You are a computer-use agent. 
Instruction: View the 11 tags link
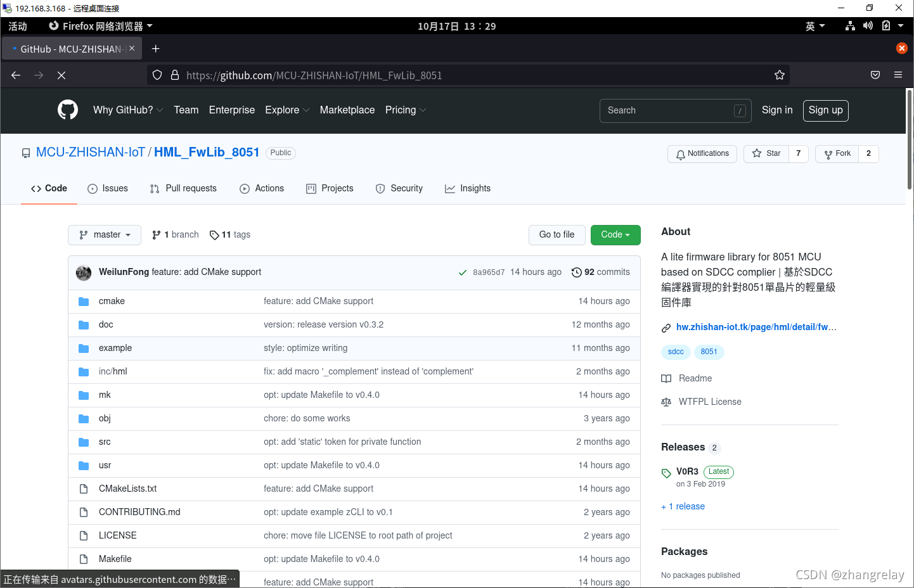(230, 234)
